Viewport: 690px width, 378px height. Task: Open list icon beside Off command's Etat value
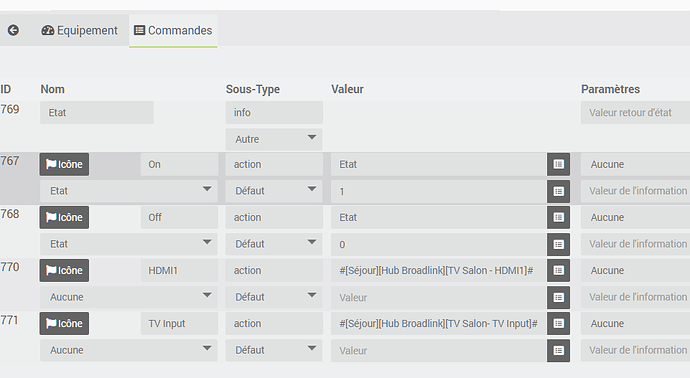coord(558,217)
